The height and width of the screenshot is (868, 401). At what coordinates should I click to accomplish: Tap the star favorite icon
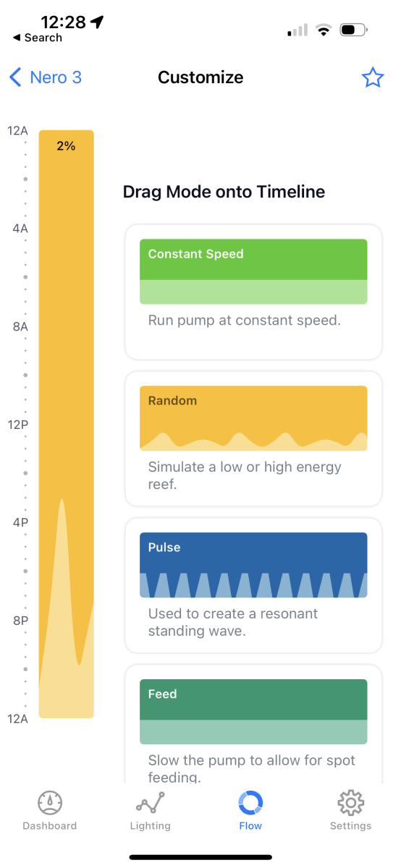372,77
